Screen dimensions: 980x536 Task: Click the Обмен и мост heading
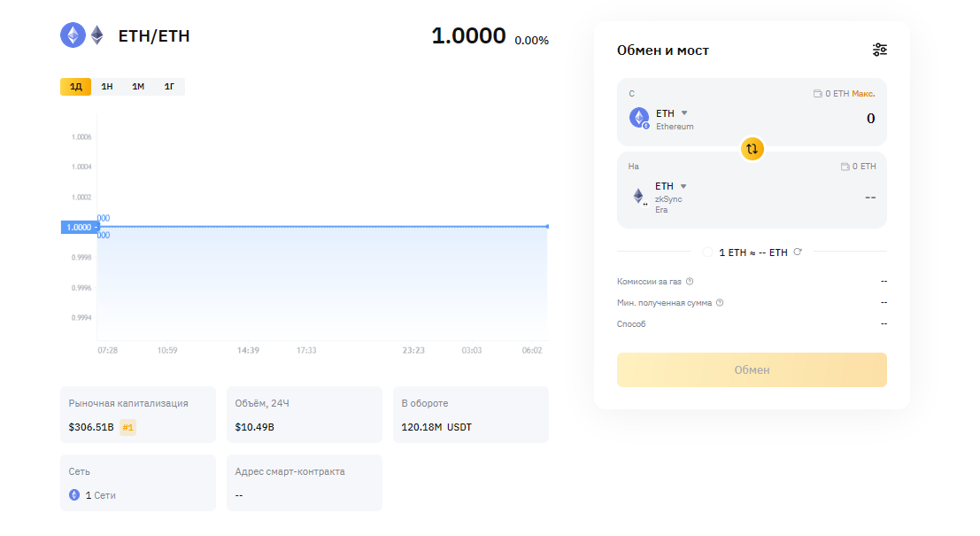point(662,50)
